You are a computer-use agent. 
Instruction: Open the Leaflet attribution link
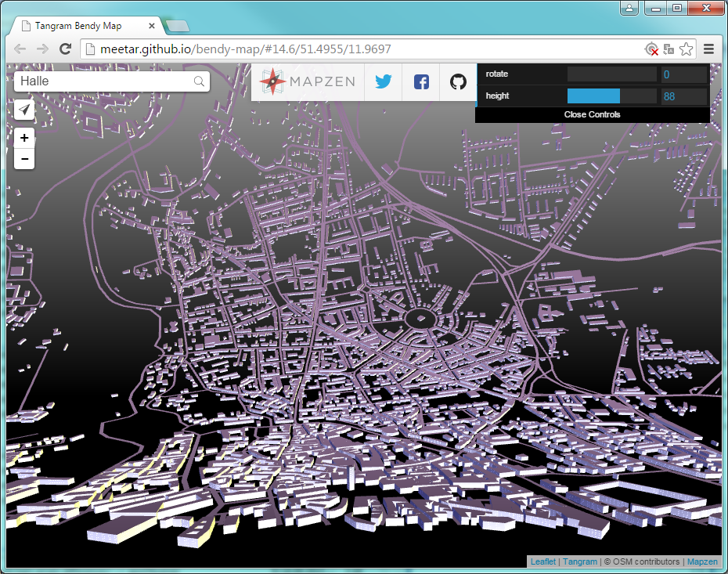tap(543, 561)
